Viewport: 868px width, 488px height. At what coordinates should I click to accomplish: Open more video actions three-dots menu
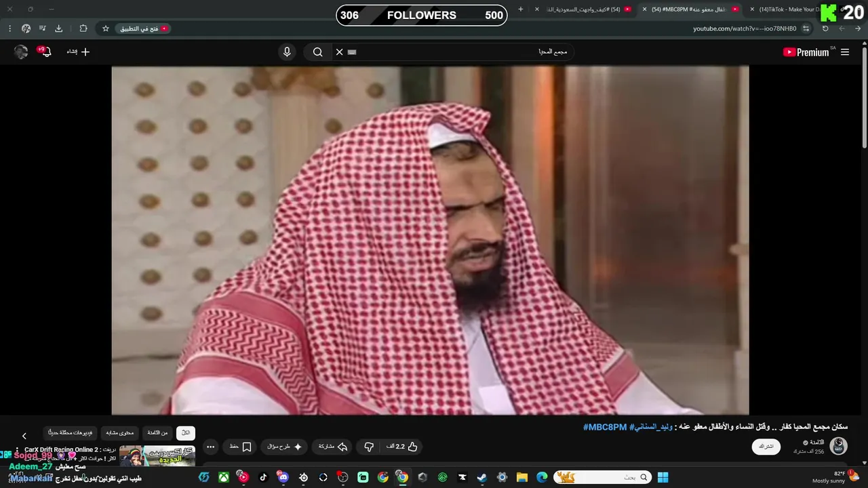(210, 447)
